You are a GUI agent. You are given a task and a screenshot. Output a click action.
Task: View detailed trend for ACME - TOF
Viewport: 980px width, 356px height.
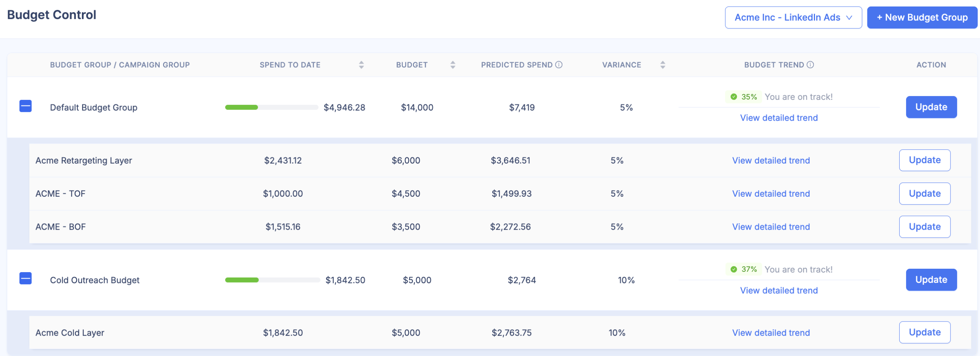[771, 194]
